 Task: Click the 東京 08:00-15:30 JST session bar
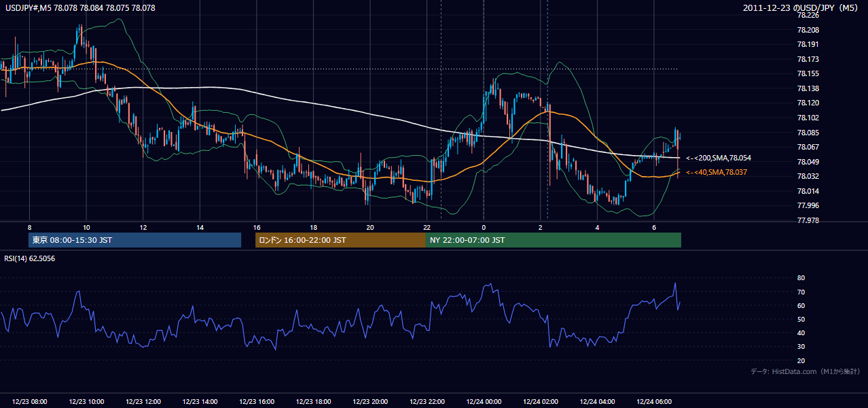134,240
